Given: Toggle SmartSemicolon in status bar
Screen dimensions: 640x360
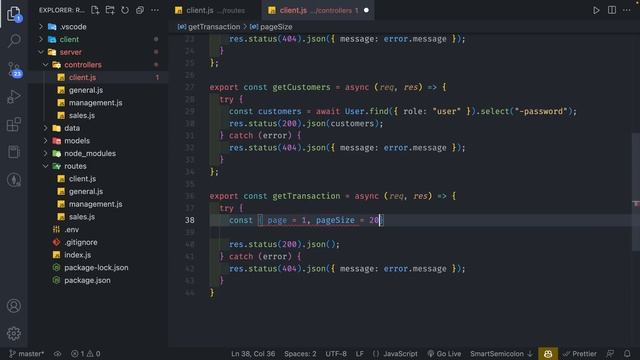Looking at the screenshot, I should pos(501,354).
